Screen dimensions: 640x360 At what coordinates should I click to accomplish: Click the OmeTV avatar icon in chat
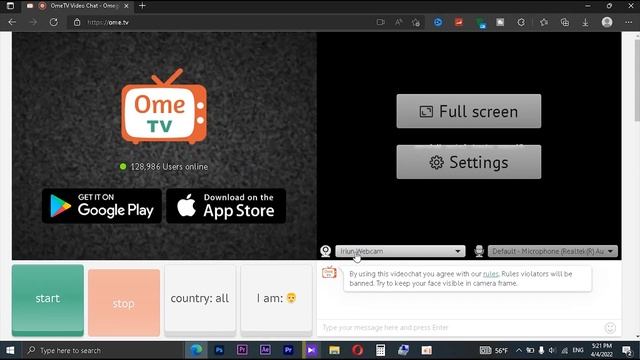pyautogui.click(x=329, y=272)
